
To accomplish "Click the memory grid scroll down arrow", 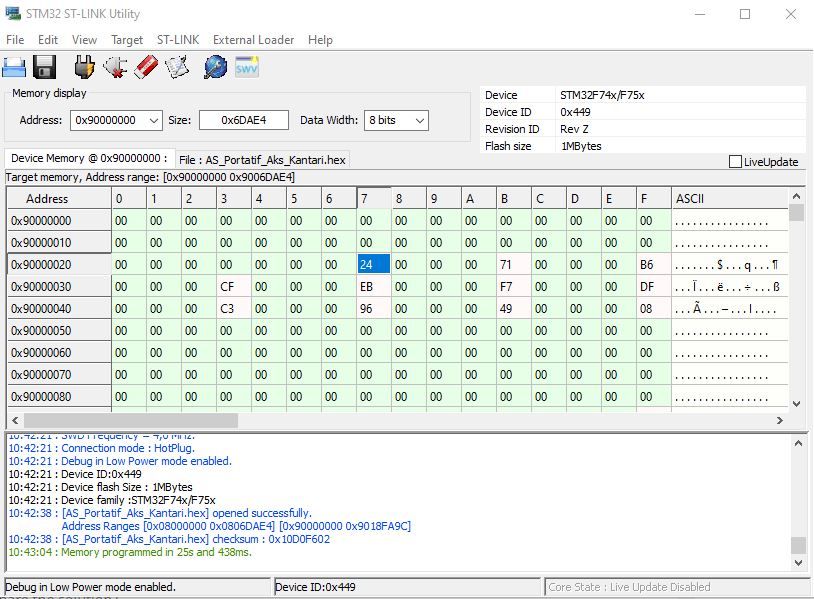I will [x=797, y=403].
